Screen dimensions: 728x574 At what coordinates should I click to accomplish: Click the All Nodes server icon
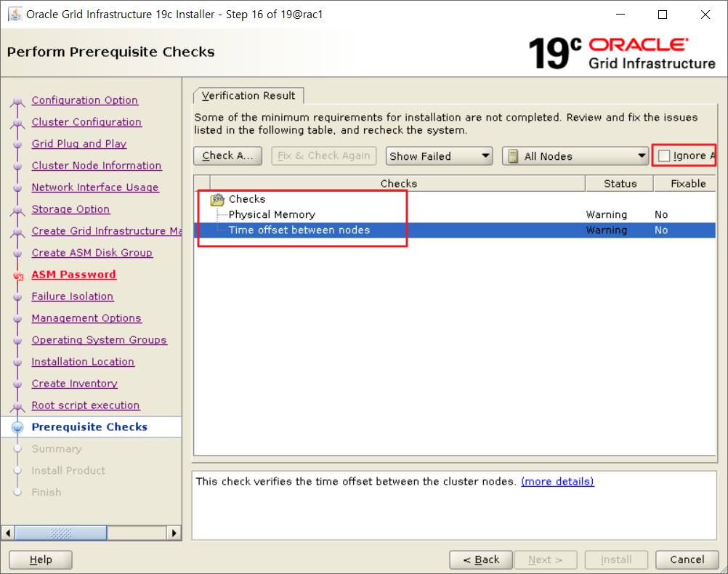(512, 156)
